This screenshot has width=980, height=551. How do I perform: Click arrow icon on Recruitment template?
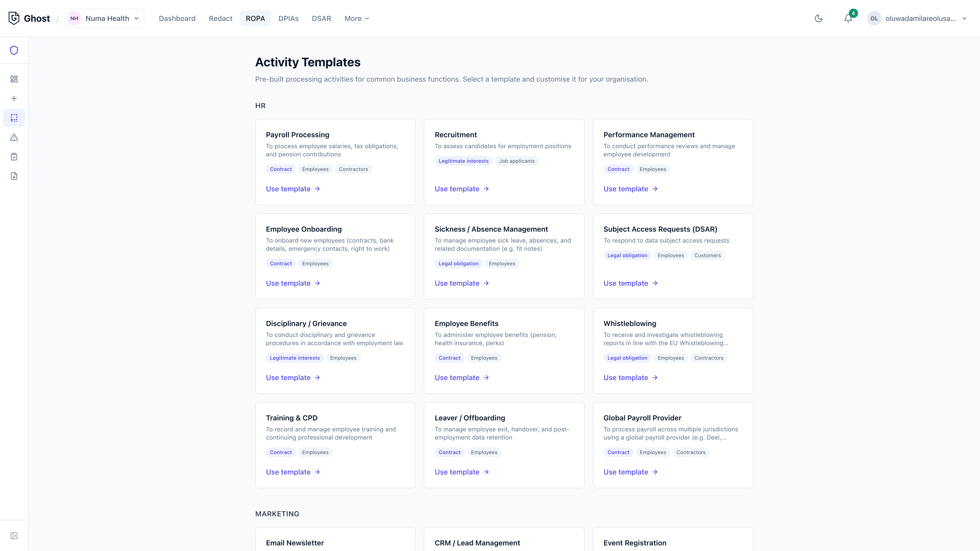point(486,189)
